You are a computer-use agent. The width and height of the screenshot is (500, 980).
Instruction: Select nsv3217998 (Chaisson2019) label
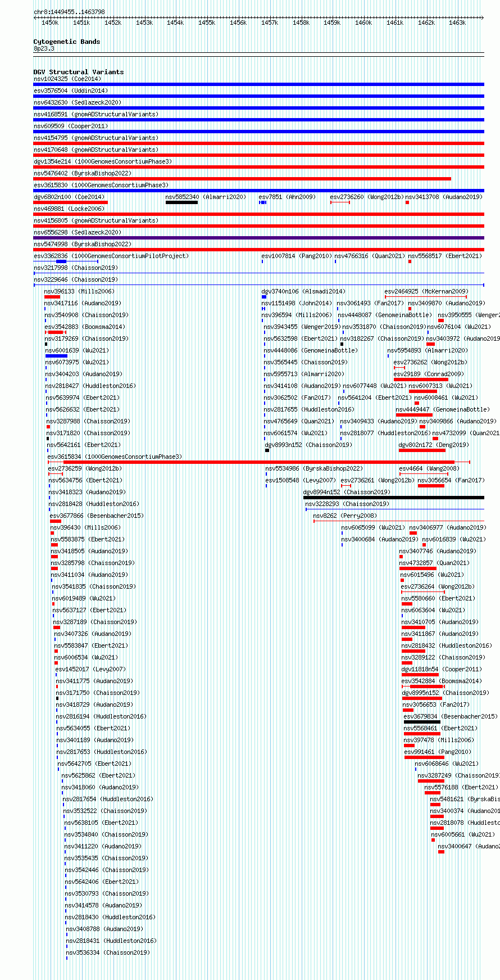(x=76, y=268)
